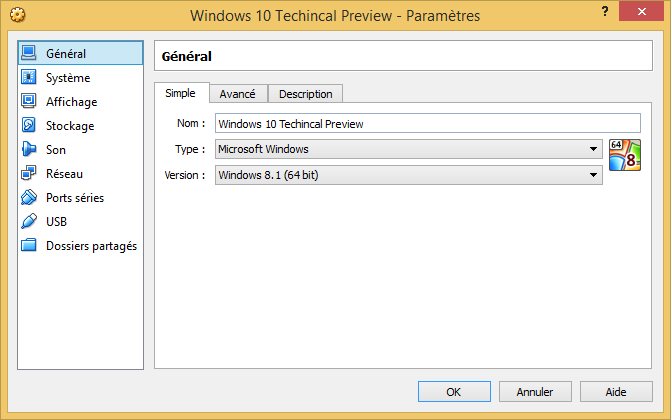Viewport: 671px width, 420px height.
Task: Click the Système chip icon
Action: tap(29, 77)
